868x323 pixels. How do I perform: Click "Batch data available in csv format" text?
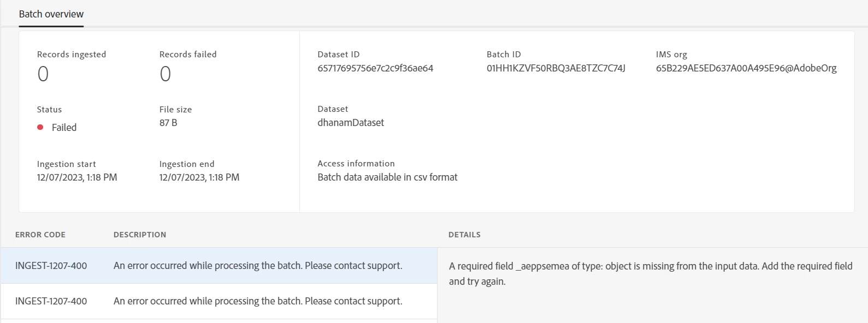pos(387,177)
